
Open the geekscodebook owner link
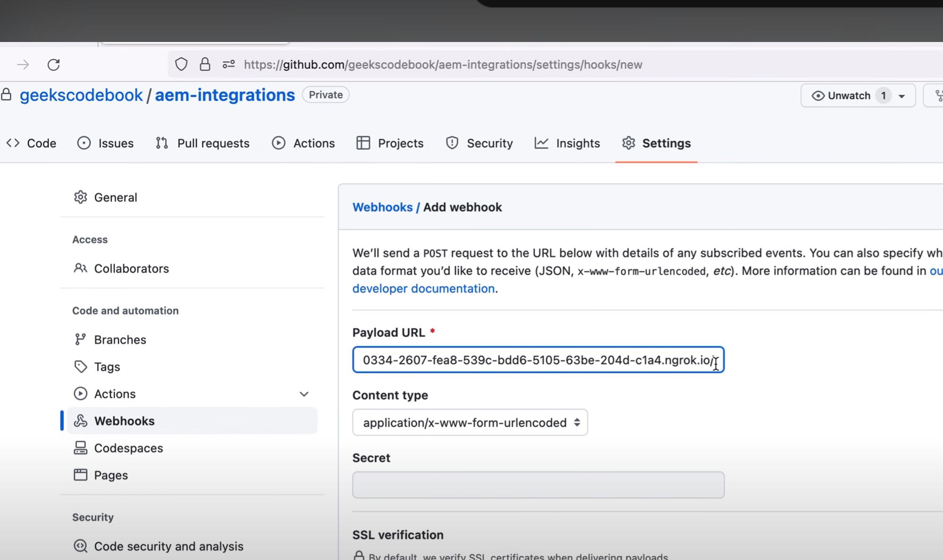click(x=81, y=95)
